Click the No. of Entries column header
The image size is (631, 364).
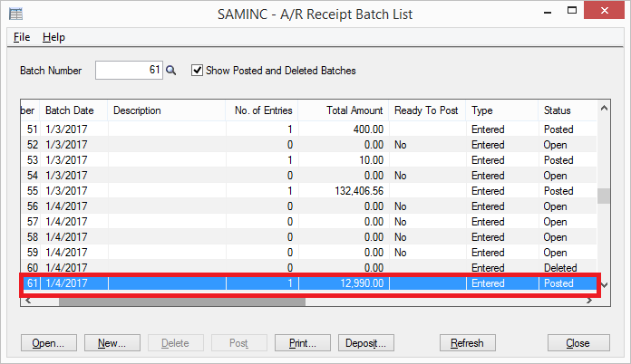pos(262,110)
